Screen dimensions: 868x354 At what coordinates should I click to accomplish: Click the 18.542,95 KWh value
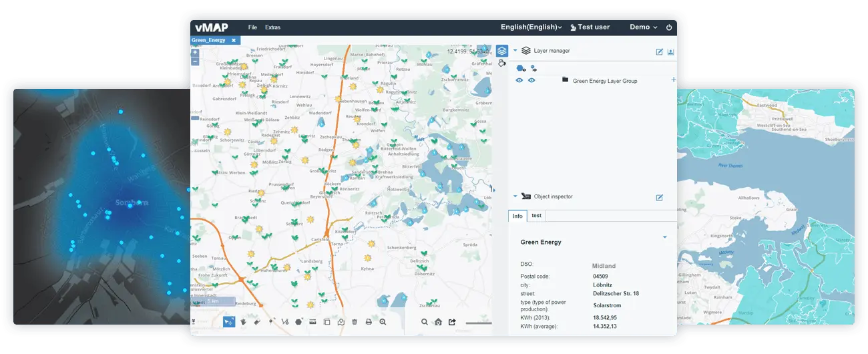605,318
